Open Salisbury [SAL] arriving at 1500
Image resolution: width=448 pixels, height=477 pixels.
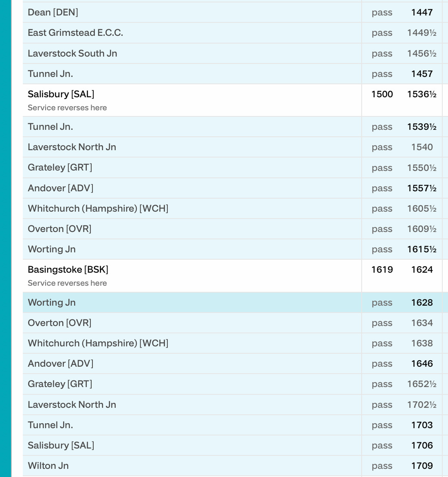(x=61, y=94)
